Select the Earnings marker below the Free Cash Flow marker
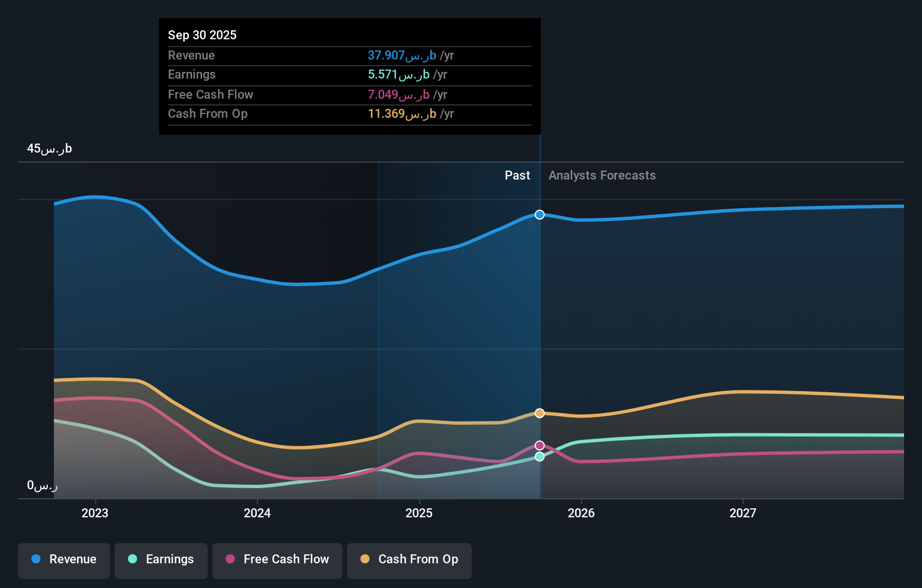This screenshot has width=922, height=588. [x=539, y=457]
